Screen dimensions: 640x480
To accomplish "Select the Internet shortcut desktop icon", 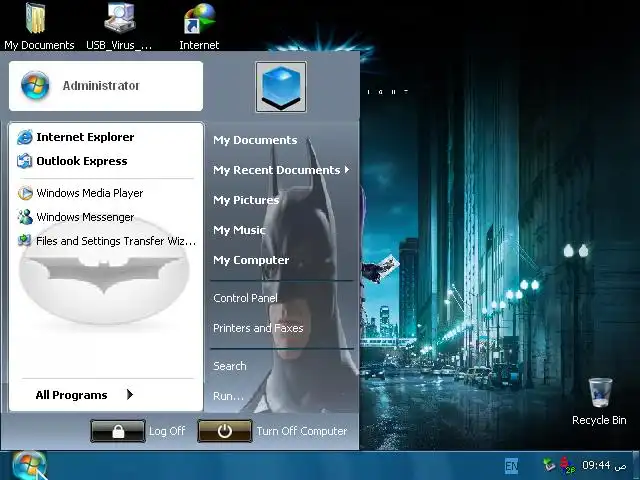I will (x=199, y=26).
